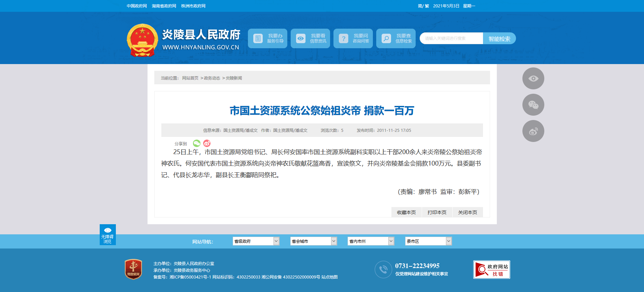644x292 pixels.
Task: Expand the 县市区 dropdown
Action: (428, 241)
